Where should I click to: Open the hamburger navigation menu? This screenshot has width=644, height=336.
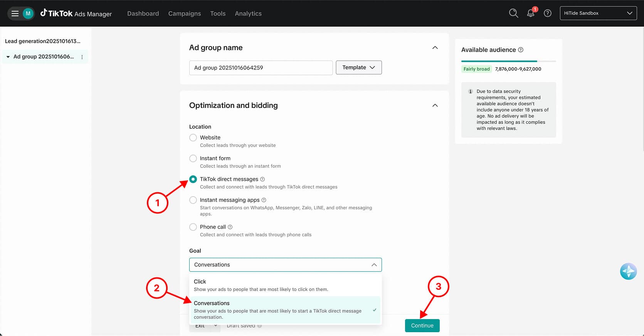[x=15, y=13]
